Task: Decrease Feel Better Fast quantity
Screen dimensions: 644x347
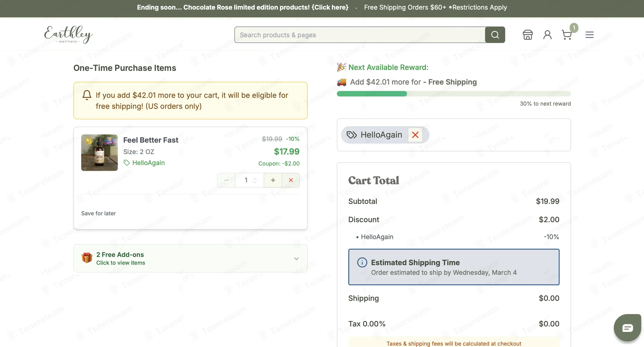Action: click(226, 180)
